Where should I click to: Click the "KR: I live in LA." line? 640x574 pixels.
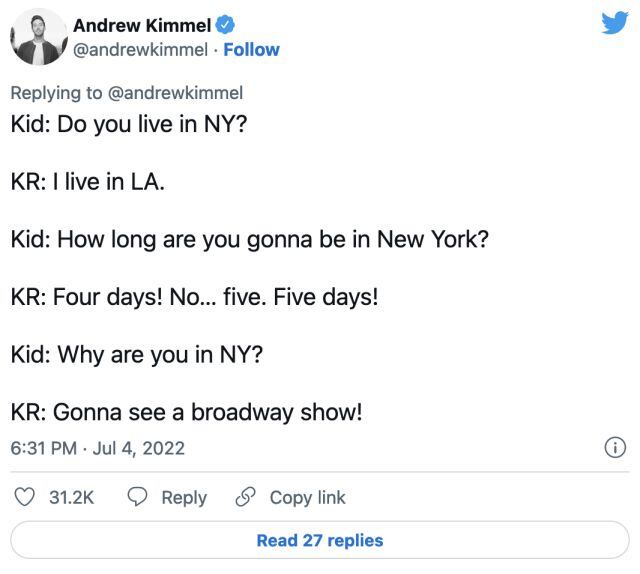pos(88,183)
